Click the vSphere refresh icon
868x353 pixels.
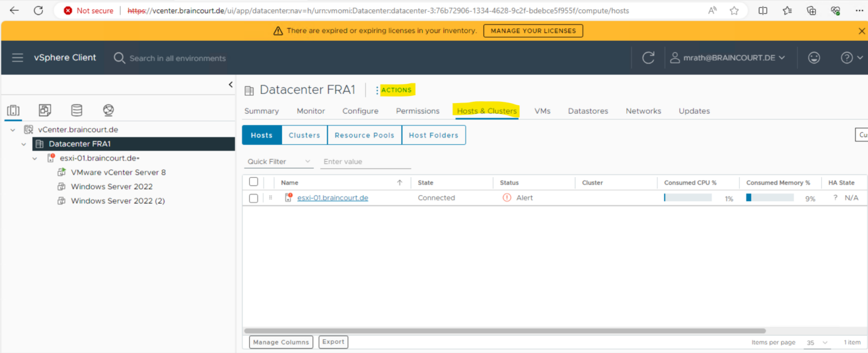coord(648,58)
